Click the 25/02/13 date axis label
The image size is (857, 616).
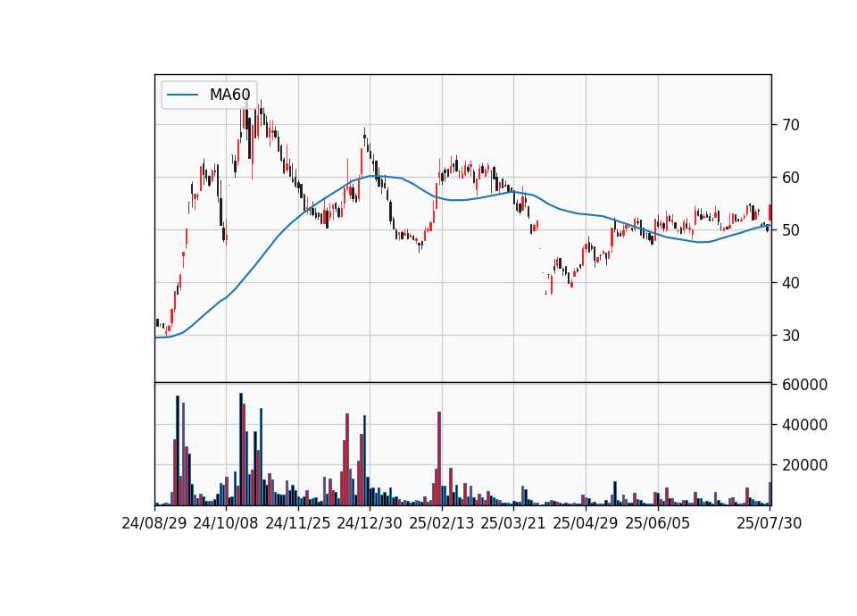(x=442, y=523)
